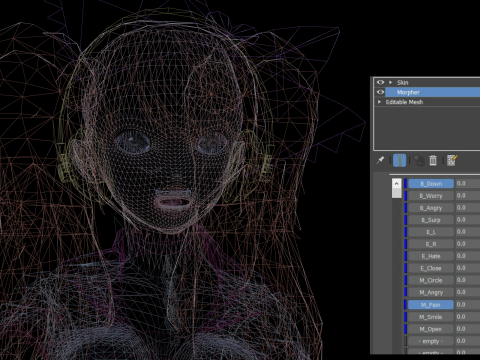Select the M_Circle morph channel
The width and height of the screenshot is (480, 360).
point(431,280)
